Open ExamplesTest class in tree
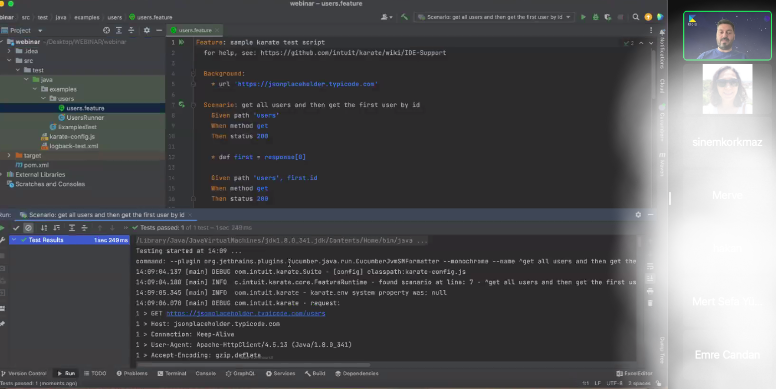776x389 pixels. click(73, 127)
